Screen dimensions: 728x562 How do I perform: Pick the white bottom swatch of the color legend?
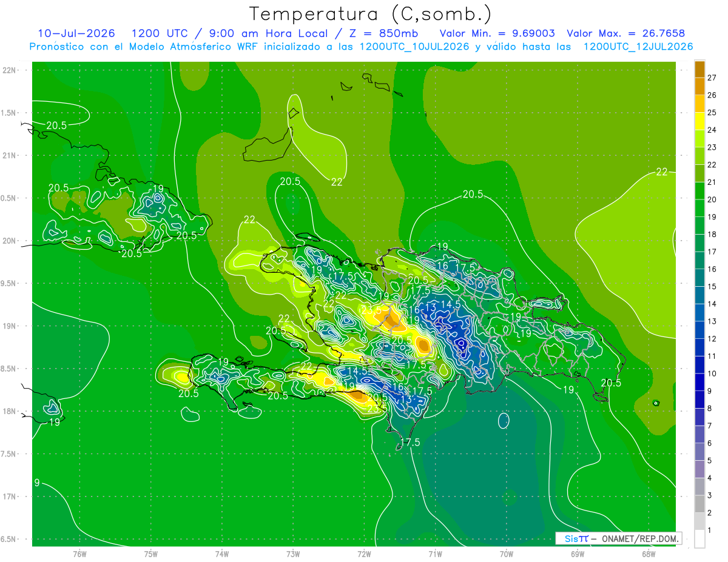coord(699,539)
